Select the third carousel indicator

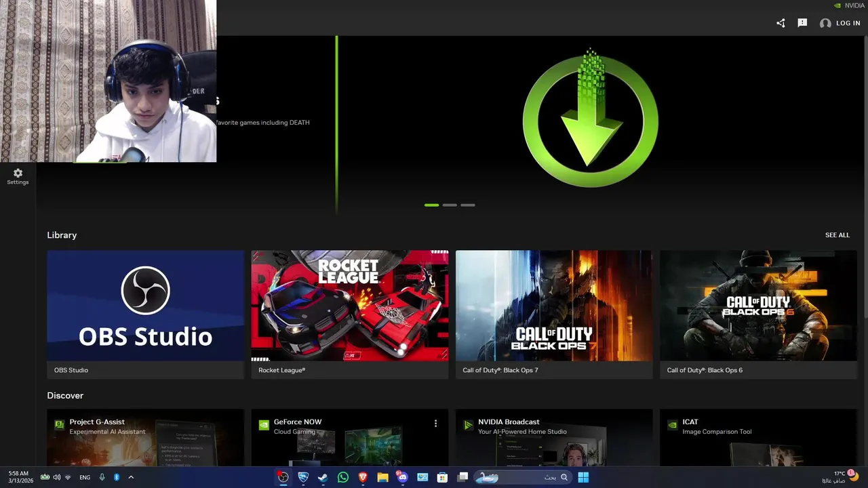tap(468, 205)
